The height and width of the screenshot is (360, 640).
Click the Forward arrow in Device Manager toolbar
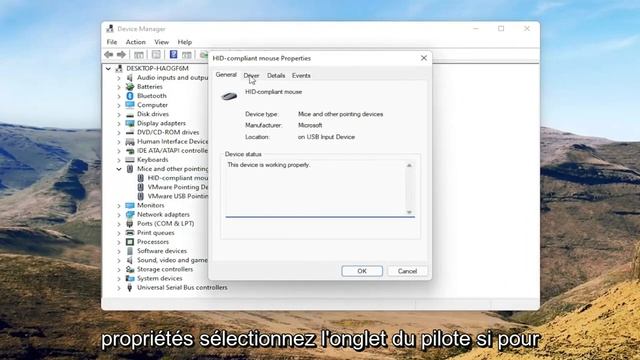coord(121,54)
